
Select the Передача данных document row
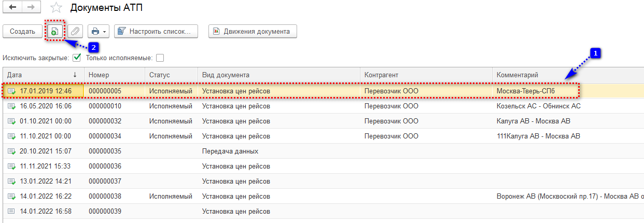[230, 151]
